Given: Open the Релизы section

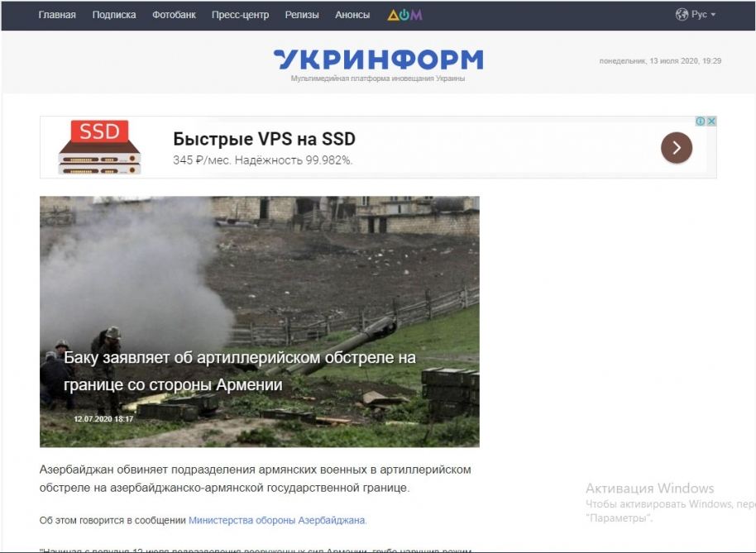Looking at the screenshot, I should [302, 15].
